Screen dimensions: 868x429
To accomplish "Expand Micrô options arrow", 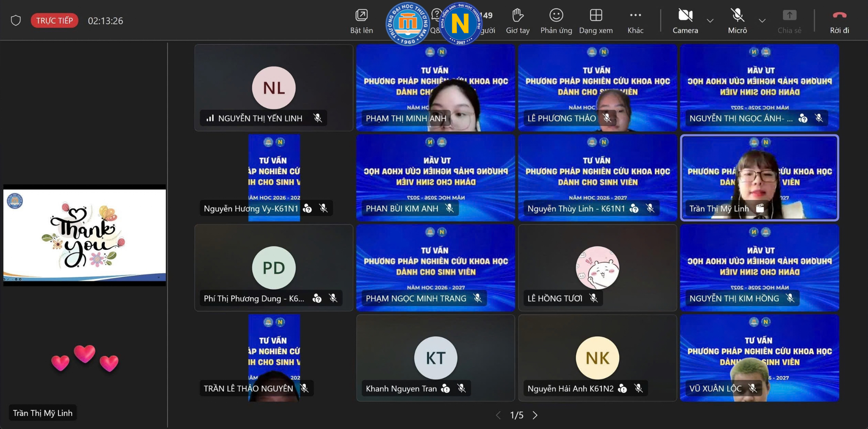I will click(762, 21).
